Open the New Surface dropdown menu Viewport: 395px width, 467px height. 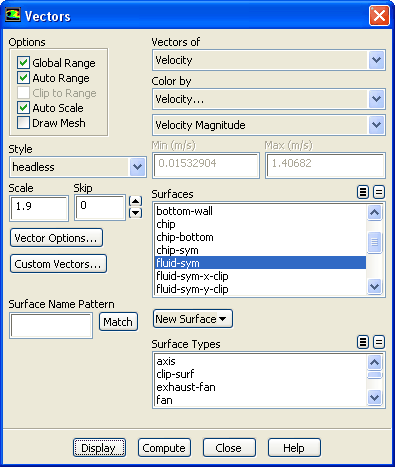click(x=193, y=319)
